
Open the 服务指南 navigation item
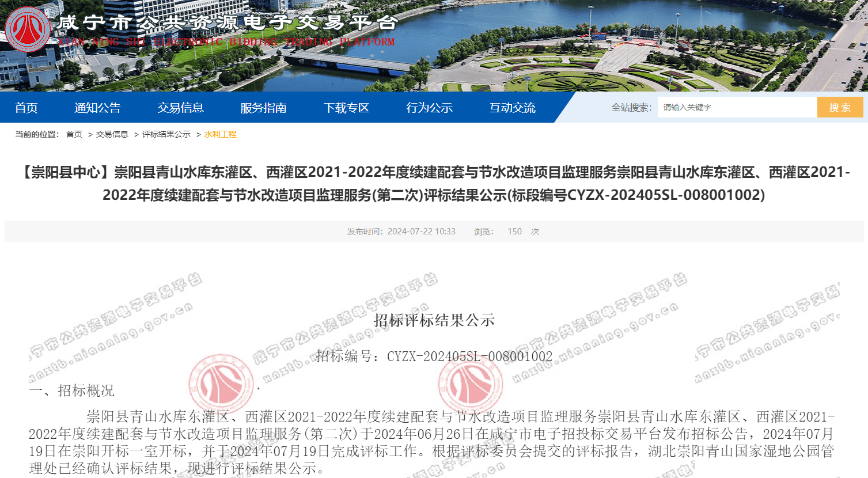point(263,108)
